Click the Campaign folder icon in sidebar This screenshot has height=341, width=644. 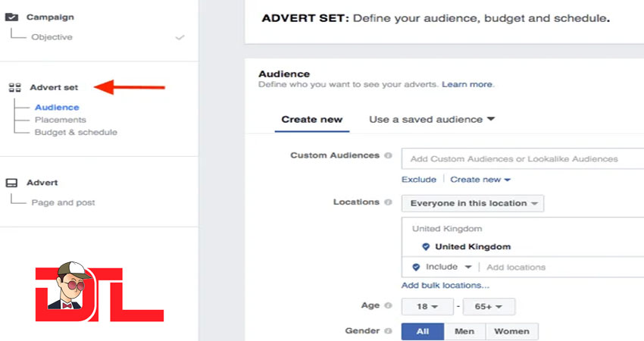pyautogui.click(x=12, y=17)
